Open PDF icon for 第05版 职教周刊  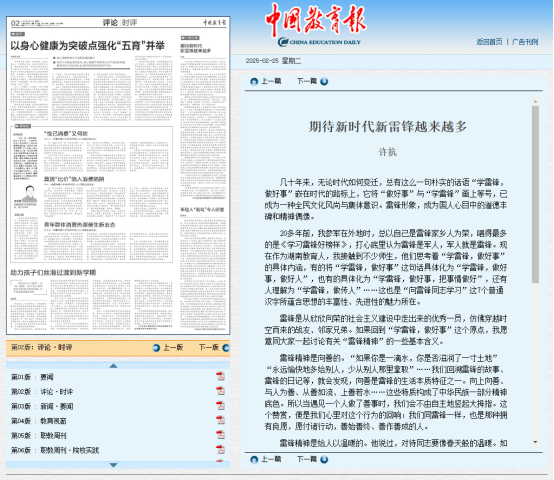220,435
